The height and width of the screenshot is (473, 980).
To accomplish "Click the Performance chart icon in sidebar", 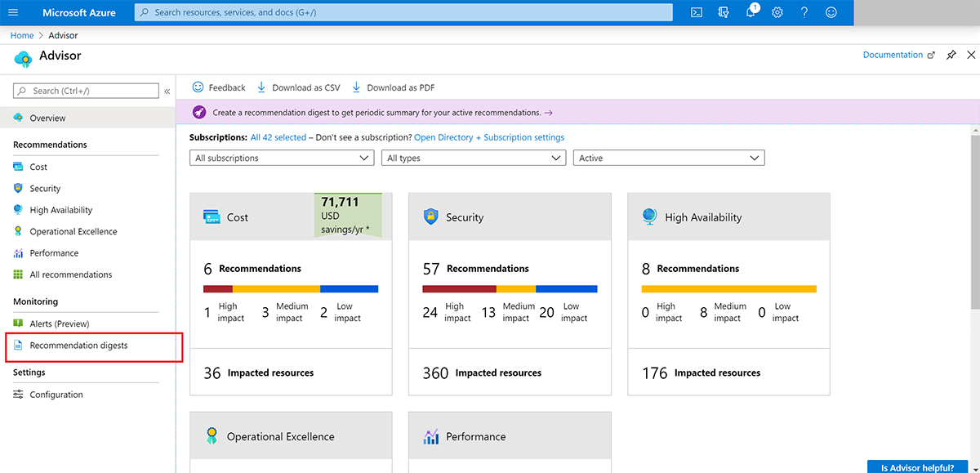I will [x=19, y=253].
